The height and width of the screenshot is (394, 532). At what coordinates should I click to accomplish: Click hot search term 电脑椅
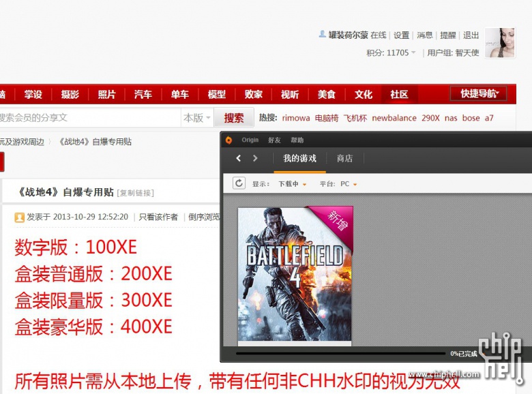(327, 118)
